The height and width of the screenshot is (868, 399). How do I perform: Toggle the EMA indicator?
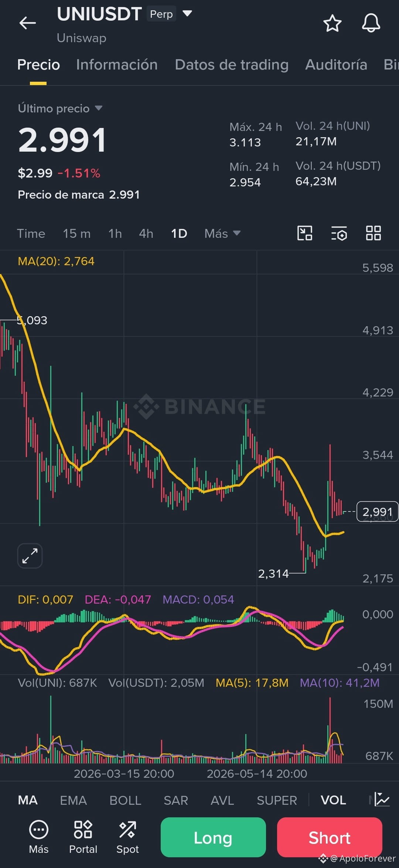(x=74, y=800)
